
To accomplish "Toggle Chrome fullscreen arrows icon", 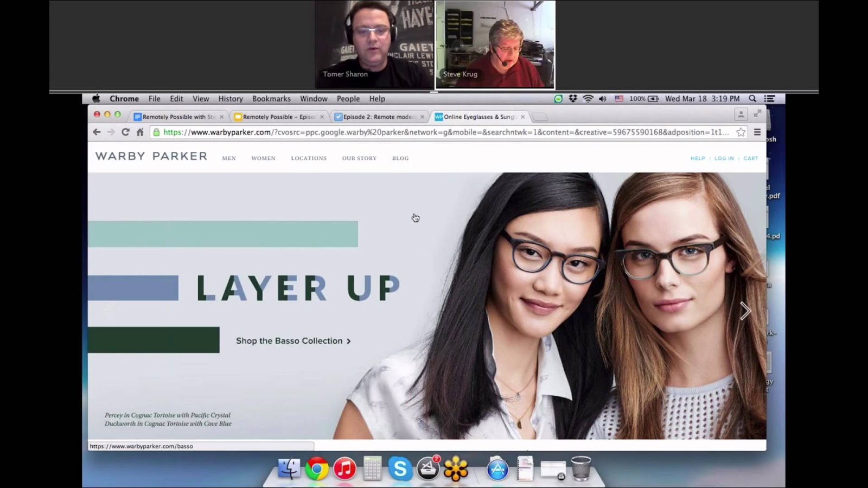I will click(x=757, y=113).
